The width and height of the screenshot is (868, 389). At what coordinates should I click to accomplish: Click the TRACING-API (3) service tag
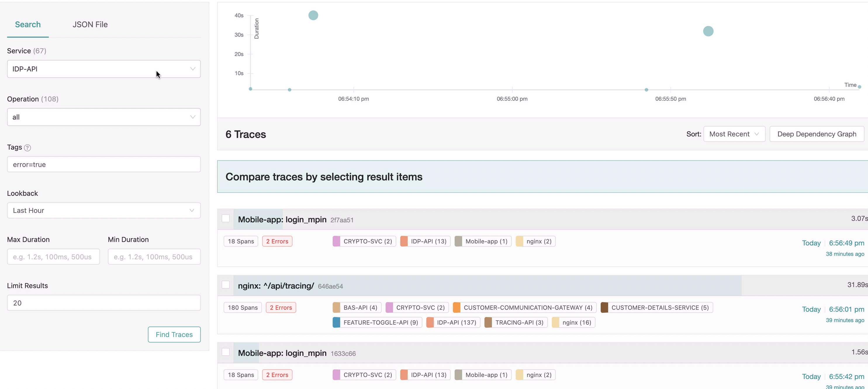[516, 322]
